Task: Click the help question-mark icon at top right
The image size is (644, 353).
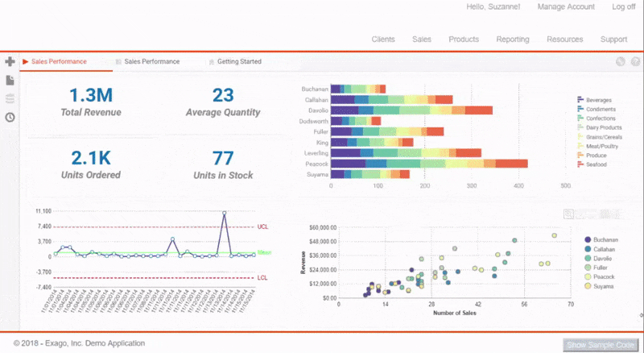Action: pos(634,61)
